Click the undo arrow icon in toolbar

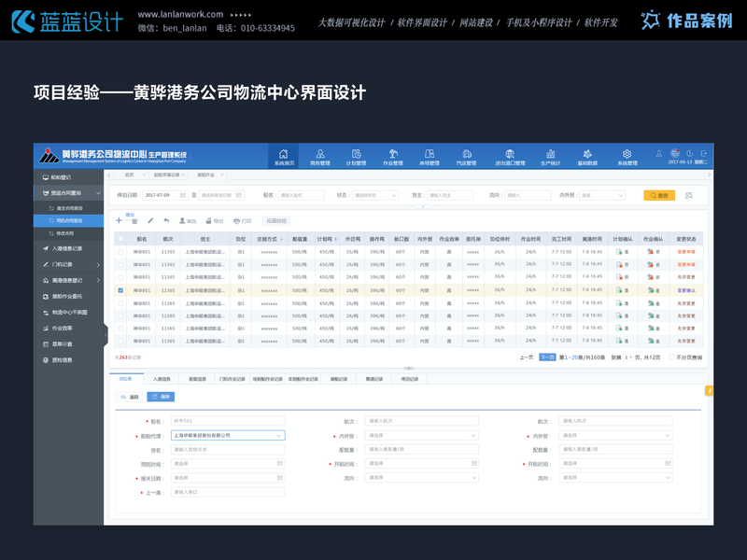[165, 219]
